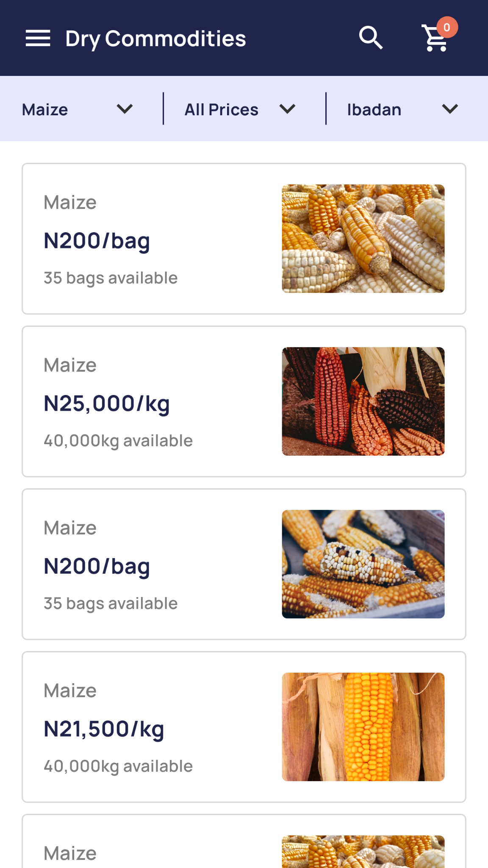The image size is (488, 868).
Task: Expand the Maize commodity dropdown
Action: point(77,109)
